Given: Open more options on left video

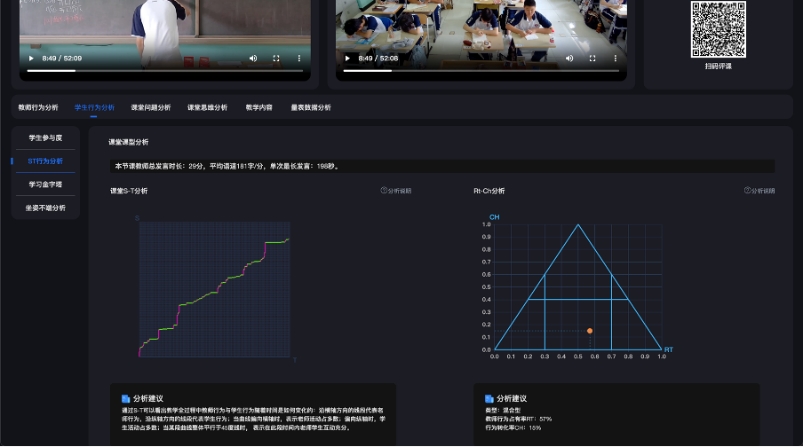Looking at the screenshot, I should 300,59.
